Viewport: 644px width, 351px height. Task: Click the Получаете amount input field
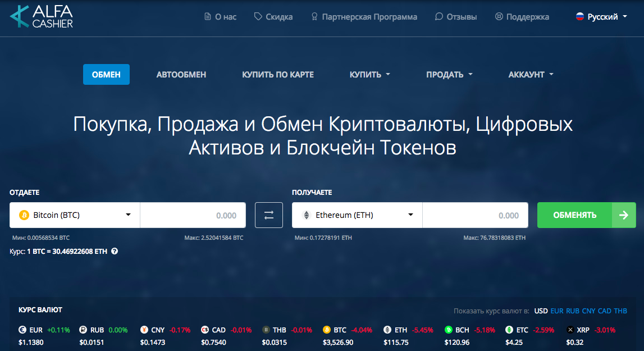475,215
